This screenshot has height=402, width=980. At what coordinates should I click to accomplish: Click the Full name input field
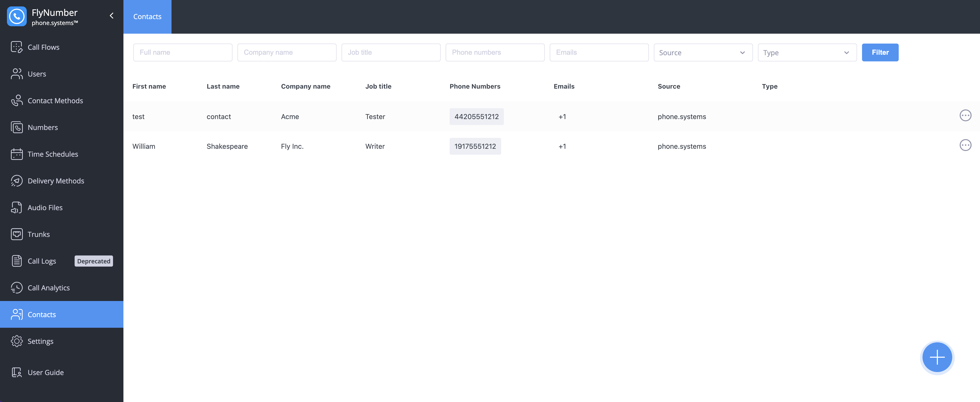pos(182,52)
